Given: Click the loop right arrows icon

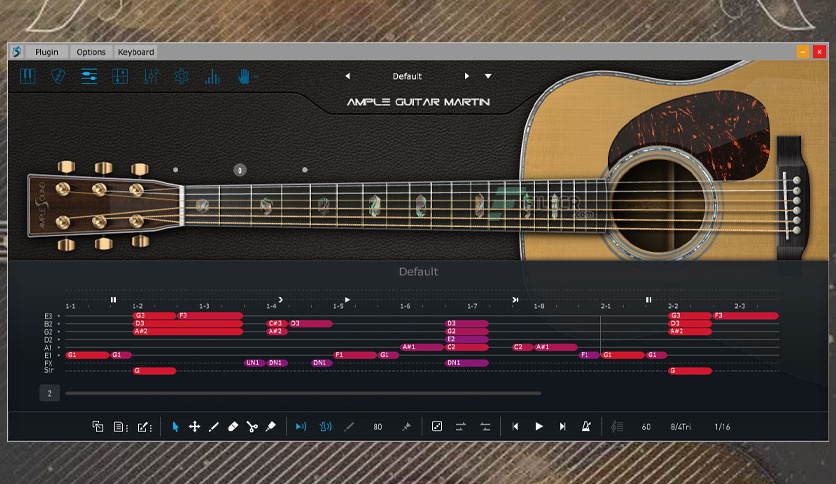Looking at the screenshot, I should (x=460, y=426).
